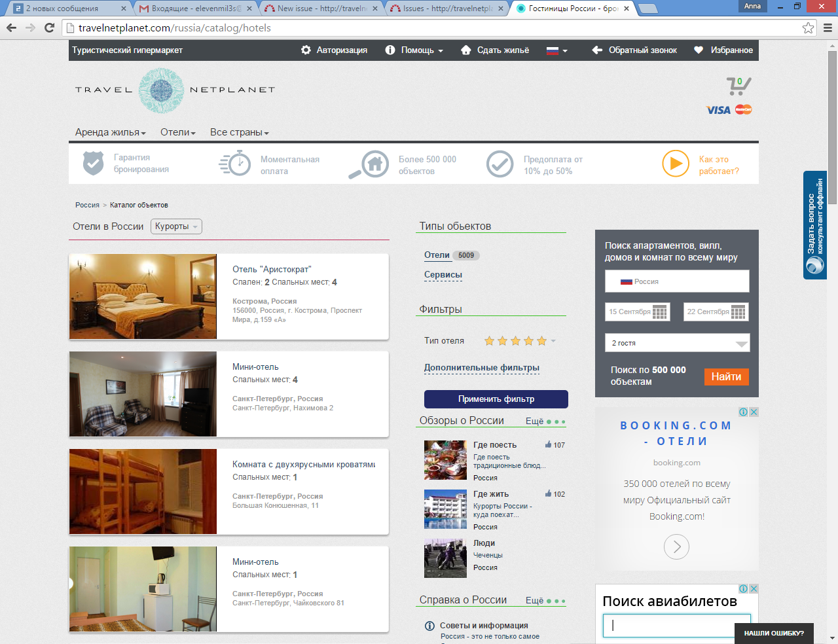Open the Аренда жилья menu
This screenshot has height=644, width=838.
pyautogui.click(x=110, y=132)
